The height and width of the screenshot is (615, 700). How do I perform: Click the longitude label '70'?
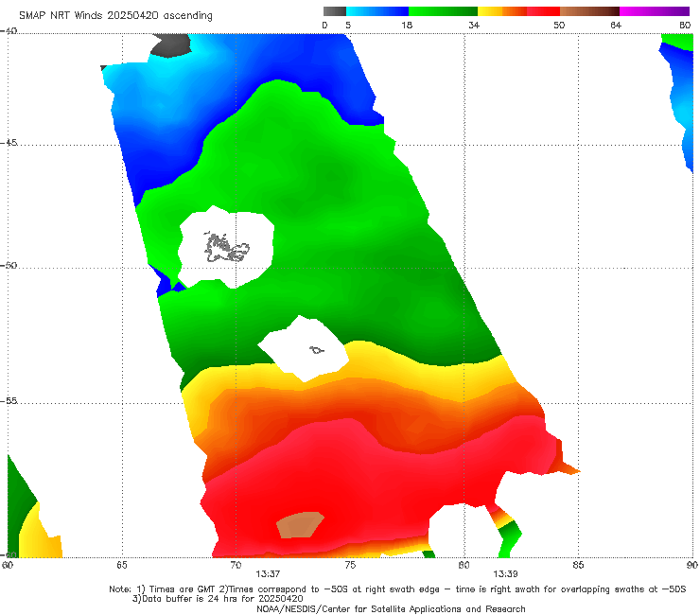coord(236,565)
